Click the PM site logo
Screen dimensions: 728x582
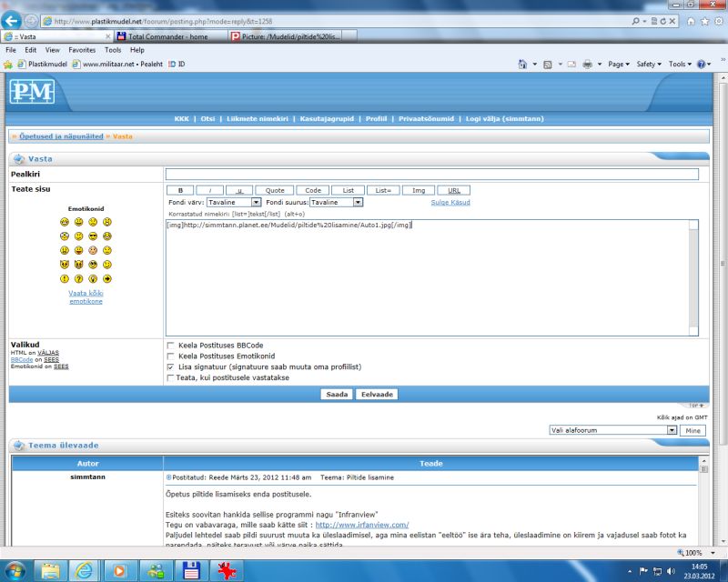[x=33, y=92]
